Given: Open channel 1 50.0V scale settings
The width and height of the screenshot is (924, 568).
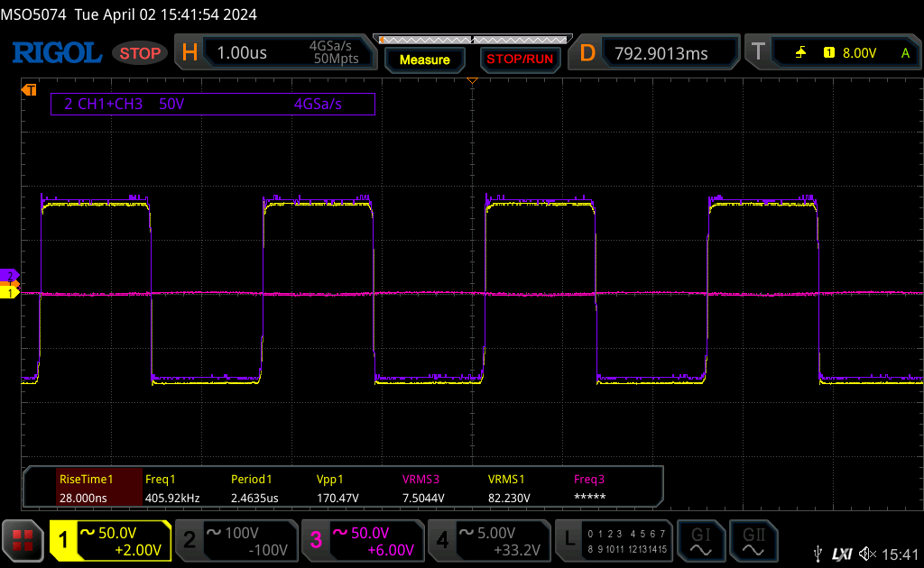Looking at the screenshot, I should pyautogui.click(x=117, y=533).
